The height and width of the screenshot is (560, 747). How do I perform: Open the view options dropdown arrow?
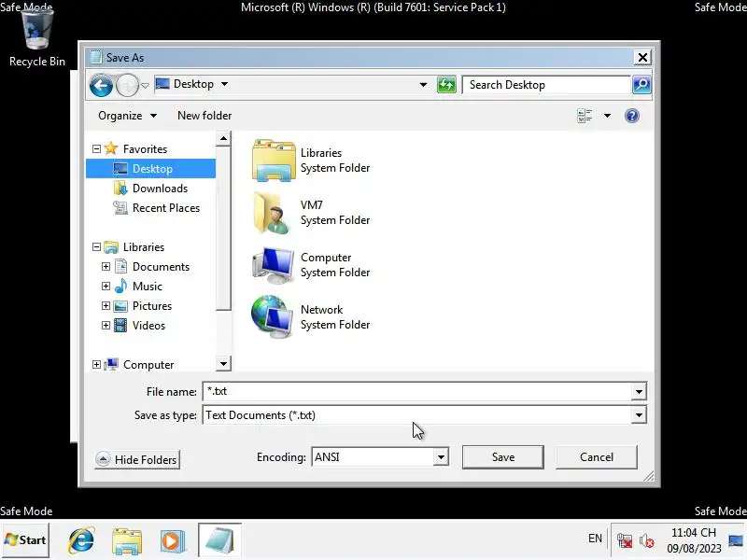click(x=607, y=116)
